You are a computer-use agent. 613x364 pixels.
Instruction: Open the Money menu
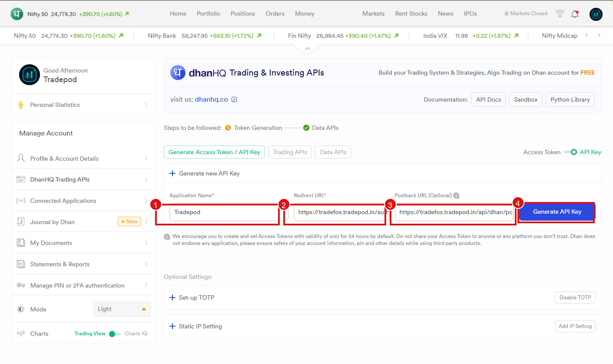point(305,13)
